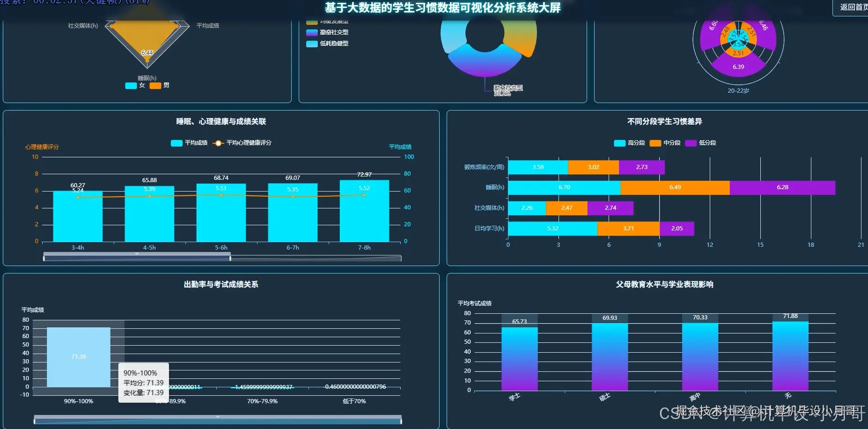Click the 90%-100% attendance bar
Viewport: 868px width, 429px height.
pyautogui.click(x=78, y=356)
